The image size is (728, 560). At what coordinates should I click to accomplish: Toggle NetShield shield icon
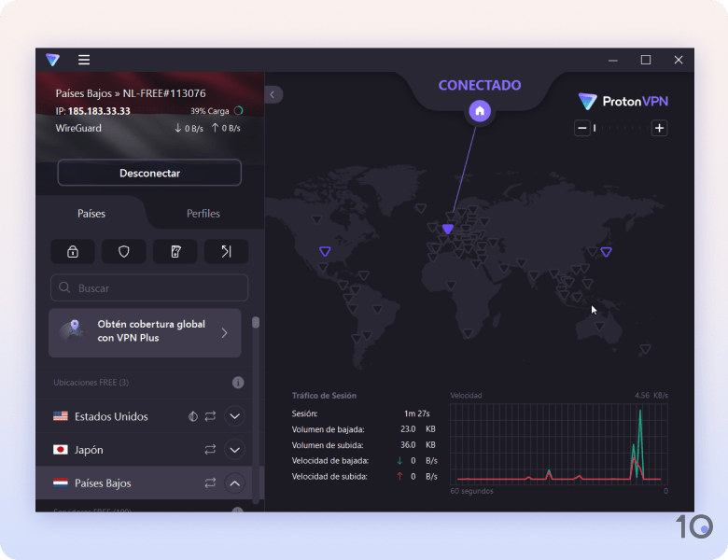[124, 252]
